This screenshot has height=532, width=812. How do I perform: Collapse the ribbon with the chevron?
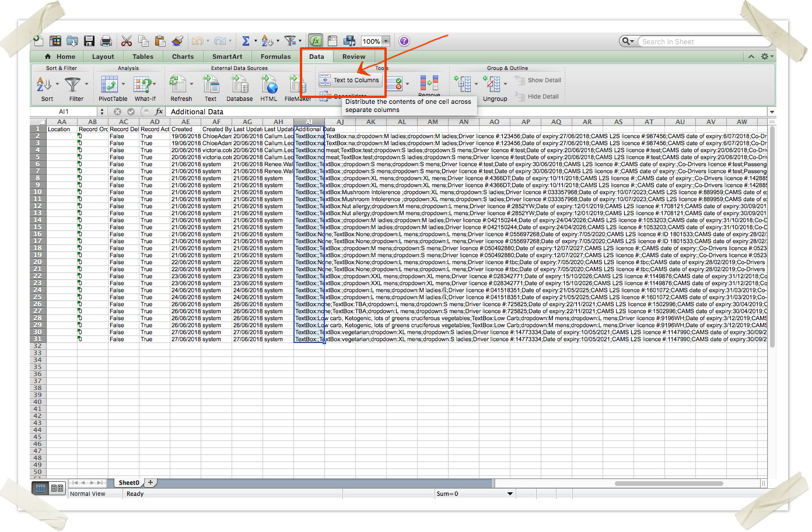pos(751,57)
